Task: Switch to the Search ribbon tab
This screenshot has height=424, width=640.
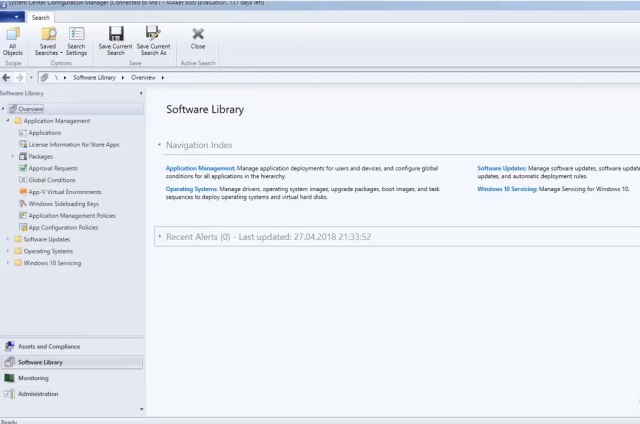Action: pyautogui.click(x=40, y=17)
